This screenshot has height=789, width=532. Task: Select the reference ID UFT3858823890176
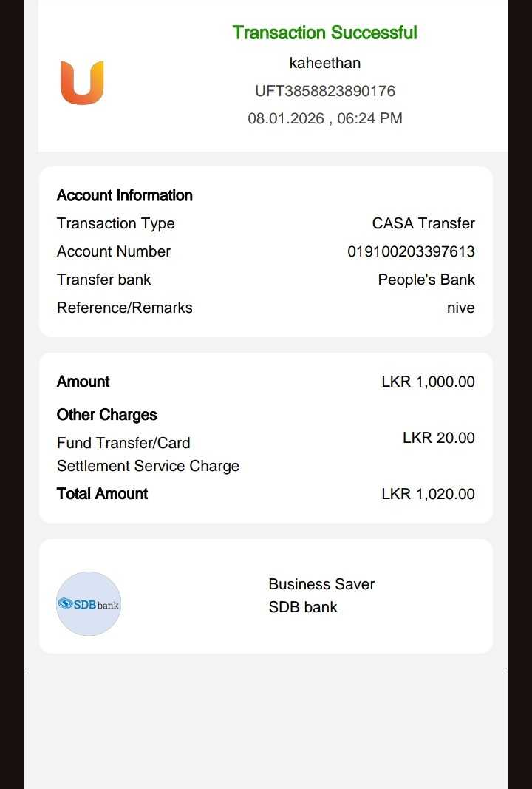pos(325,91)
